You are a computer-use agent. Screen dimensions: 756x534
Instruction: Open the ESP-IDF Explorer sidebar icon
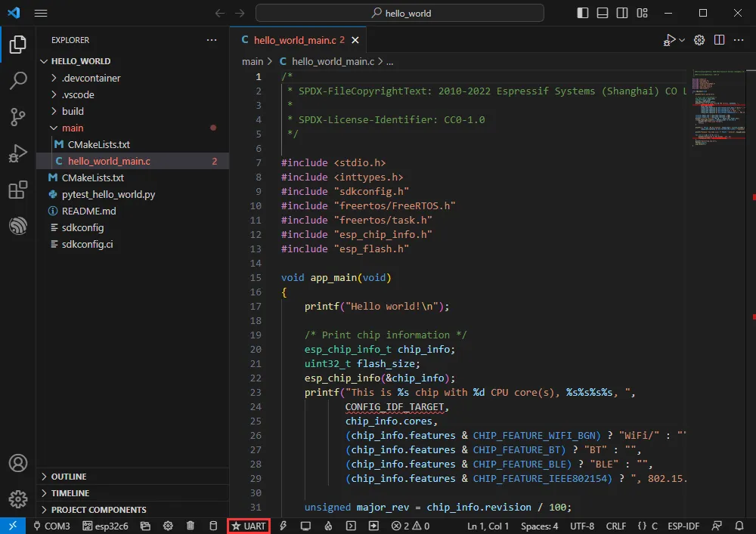17,226
